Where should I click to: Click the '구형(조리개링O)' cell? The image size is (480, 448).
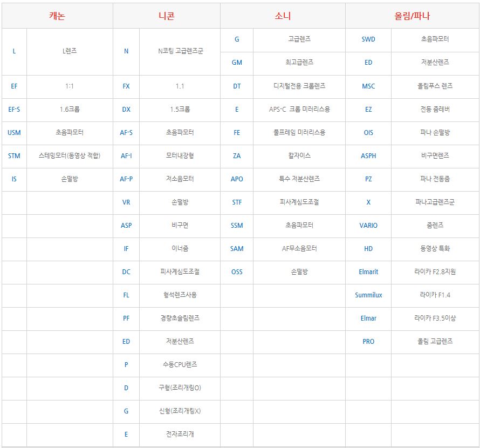point(180,388)
